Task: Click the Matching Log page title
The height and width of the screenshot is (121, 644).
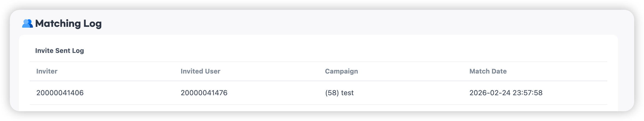Action: [x=68, y=24]
